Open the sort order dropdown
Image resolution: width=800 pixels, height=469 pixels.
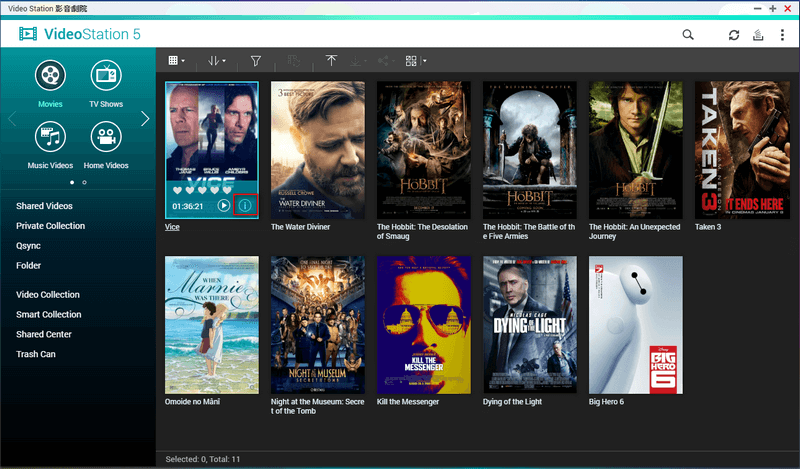(216, 61)
